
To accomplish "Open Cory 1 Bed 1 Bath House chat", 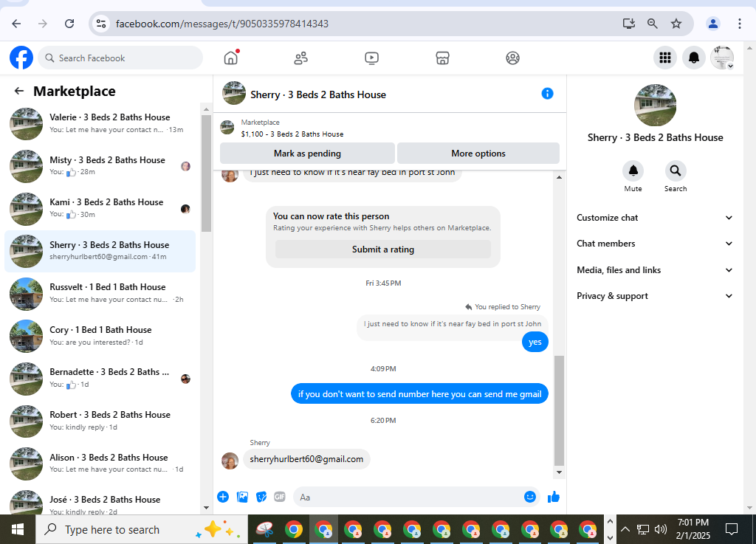I will 100,336.
